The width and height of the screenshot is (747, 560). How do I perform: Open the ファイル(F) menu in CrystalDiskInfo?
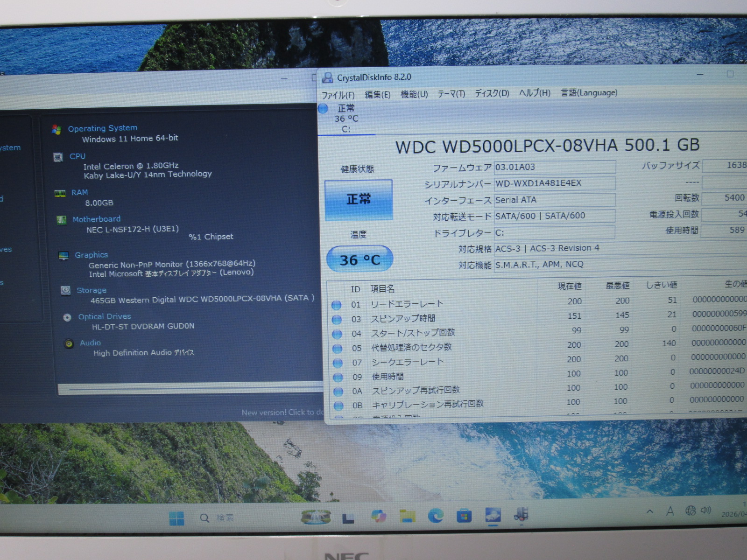point(338,95)
